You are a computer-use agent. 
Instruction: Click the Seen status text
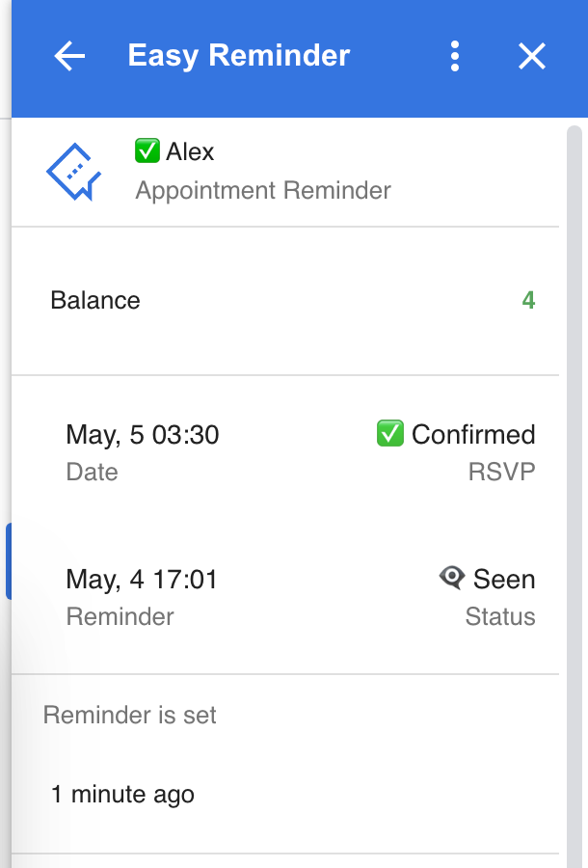(503, 580)
